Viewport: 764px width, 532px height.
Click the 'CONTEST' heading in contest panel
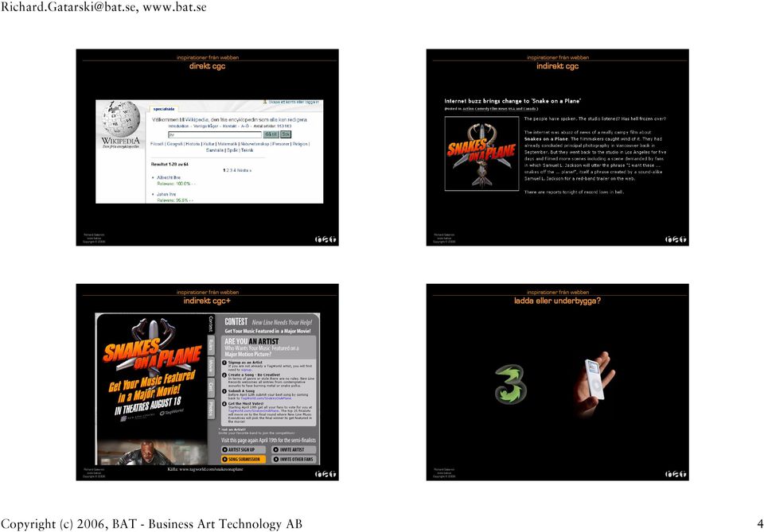coord(236,322)
